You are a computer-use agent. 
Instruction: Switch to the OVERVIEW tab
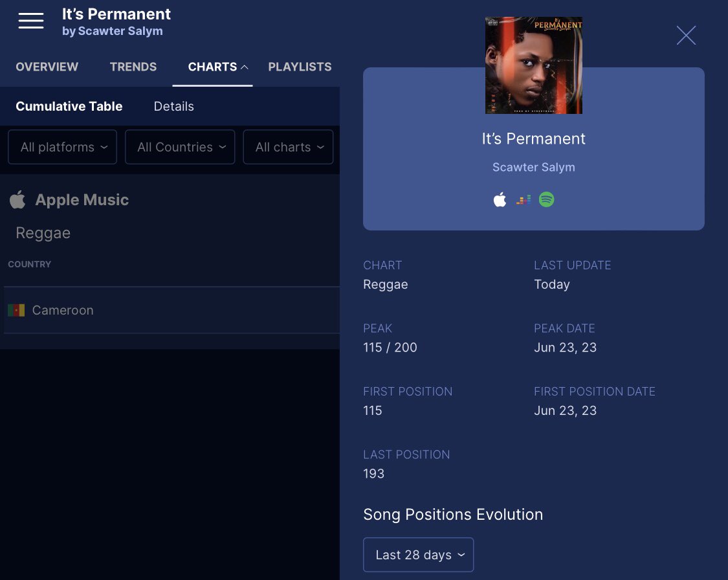47,67
